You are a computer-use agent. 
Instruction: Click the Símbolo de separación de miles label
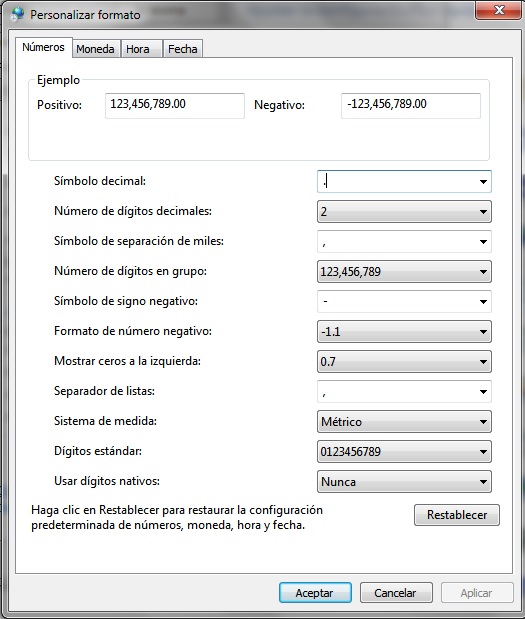click(x=139, y=241)
